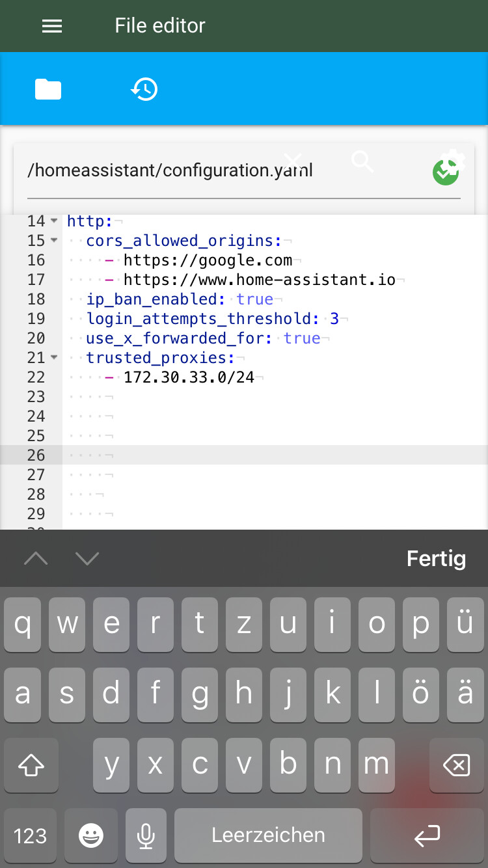488x868 pixels.
Task: Open the file browser folder icon
Action: [48, 89]
